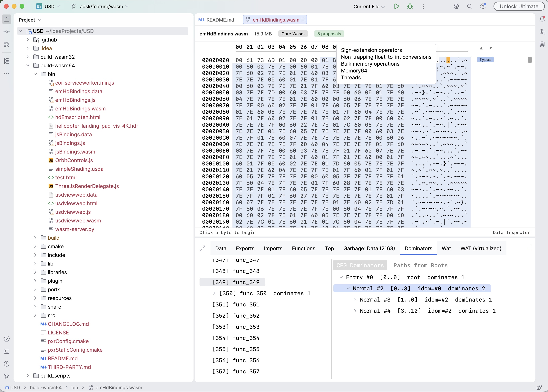Screen dimensions: 548x392
Task: Open the adsk/feature/wasm branch dropdown
Action: (100, 6)
